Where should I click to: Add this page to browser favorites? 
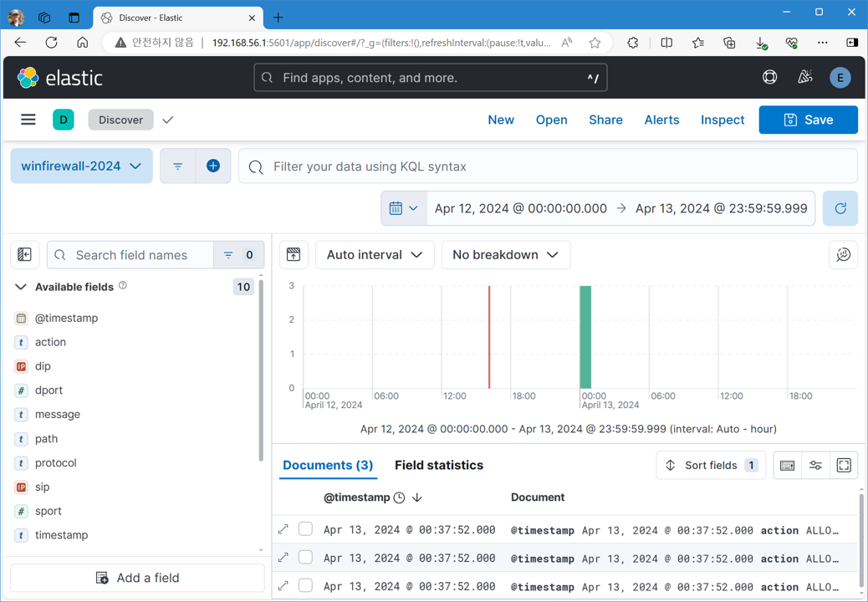click(x=595, y=43)
